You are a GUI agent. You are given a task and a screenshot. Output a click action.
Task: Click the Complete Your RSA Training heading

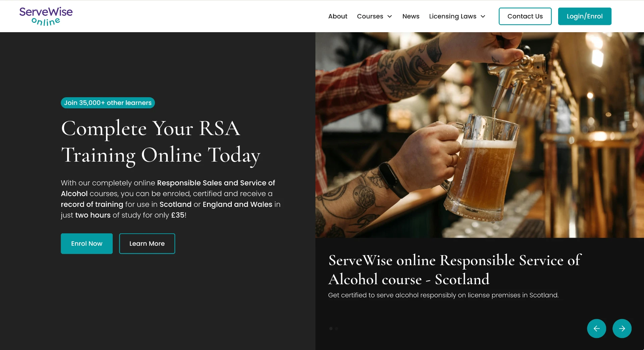pyautogui.click(x=161, y=142)
